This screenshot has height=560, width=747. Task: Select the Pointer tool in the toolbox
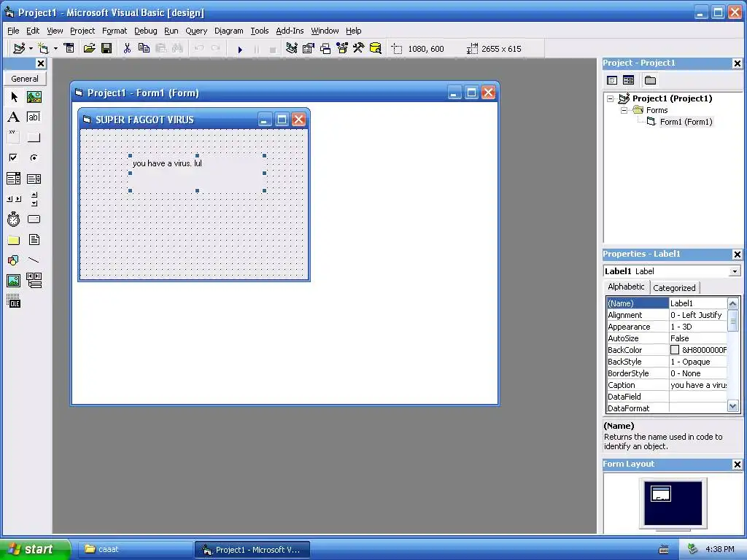14,97
